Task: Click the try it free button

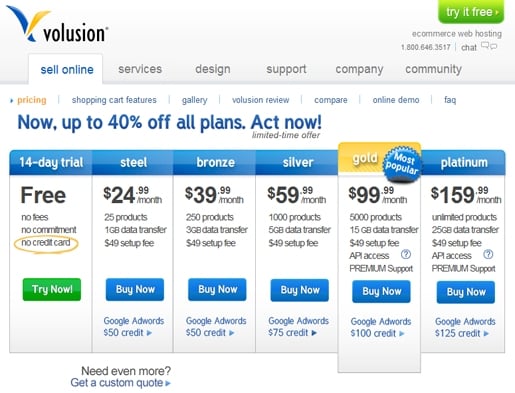Action: coord(471,12)
